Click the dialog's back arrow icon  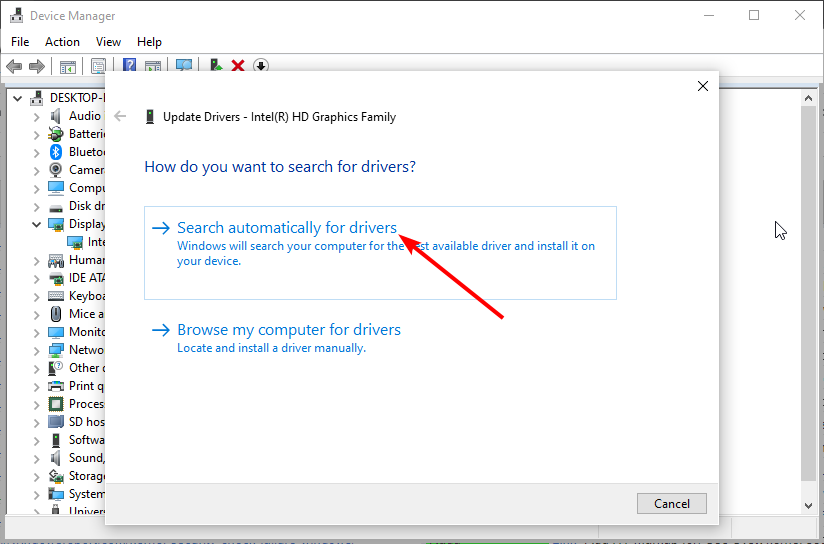tap(120, 116)
